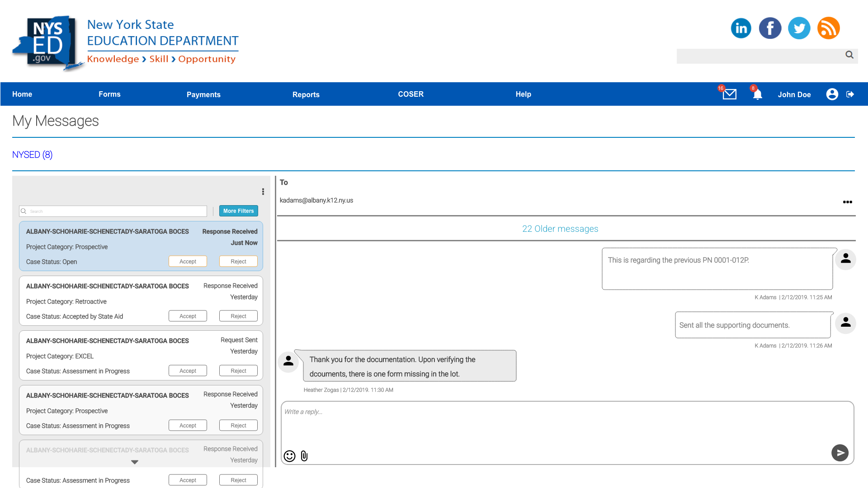
Task: Open the mail inbox envelope icon
Action: (x=729, y=94)
